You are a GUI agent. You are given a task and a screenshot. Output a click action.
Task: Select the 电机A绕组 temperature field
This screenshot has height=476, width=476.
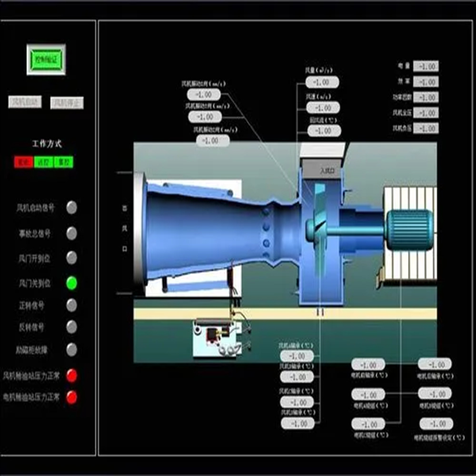368,395
